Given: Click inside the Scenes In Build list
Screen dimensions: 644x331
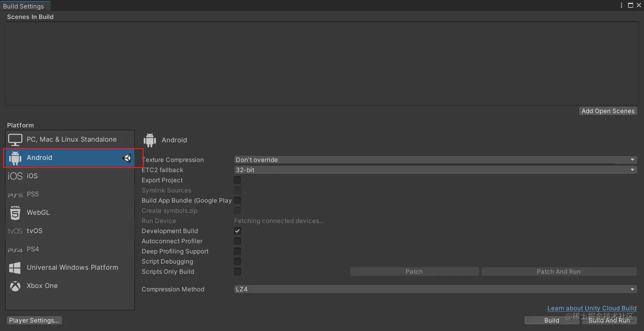Looking at the screenshot, I should tap(322, 63).
